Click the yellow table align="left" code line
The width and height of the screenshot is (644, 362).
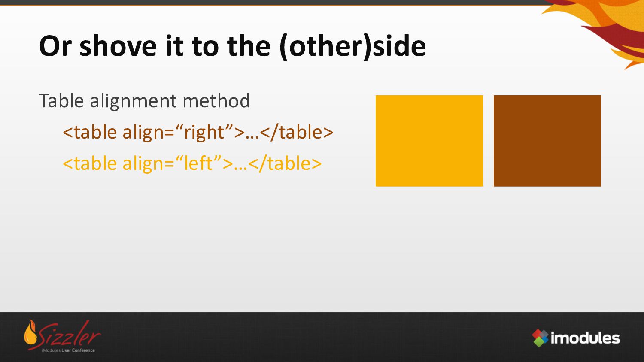(192, 163)
